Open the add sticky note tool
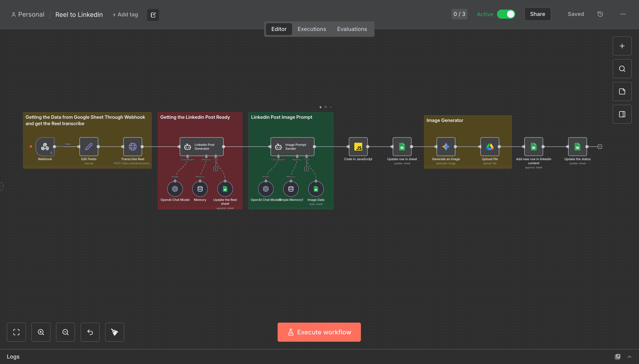Image resolution: width=639 pixels, height=364 pixels. coord(622,91)
